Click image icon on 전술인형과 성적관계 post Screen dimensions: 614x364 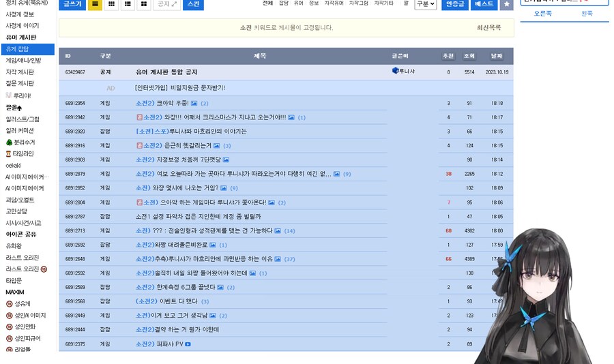pyautogui.click(x=277, y=230)
